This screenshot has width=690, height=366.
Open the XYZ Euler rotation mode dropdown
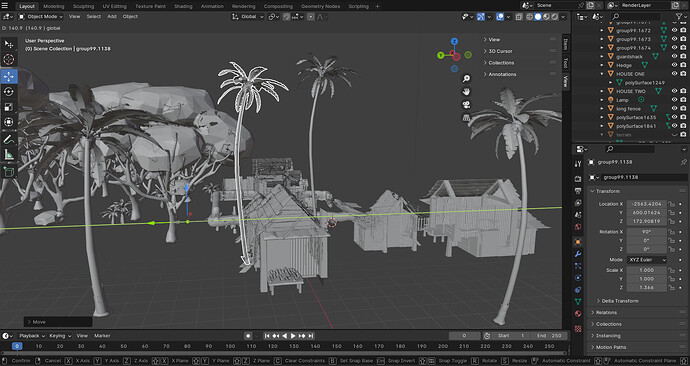coord(646,260)
